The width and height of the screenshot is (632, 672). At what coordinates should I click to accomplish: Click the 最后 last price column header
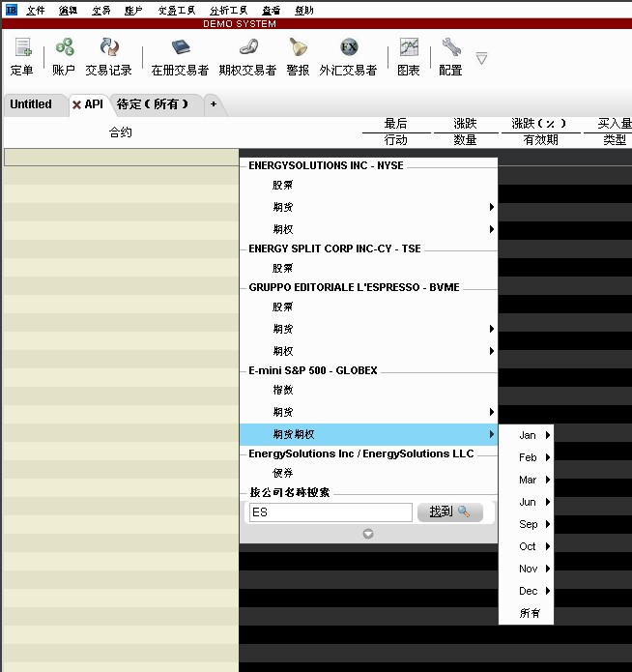(395, 124)
